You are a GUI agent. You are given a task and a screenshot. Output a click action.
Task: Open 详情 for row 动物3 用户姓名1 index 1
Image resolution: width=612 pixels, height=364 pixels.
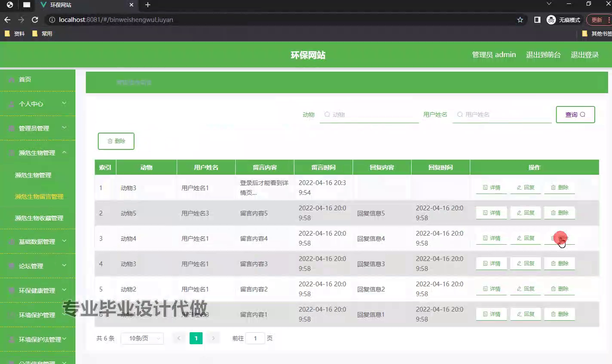[491, 188]
